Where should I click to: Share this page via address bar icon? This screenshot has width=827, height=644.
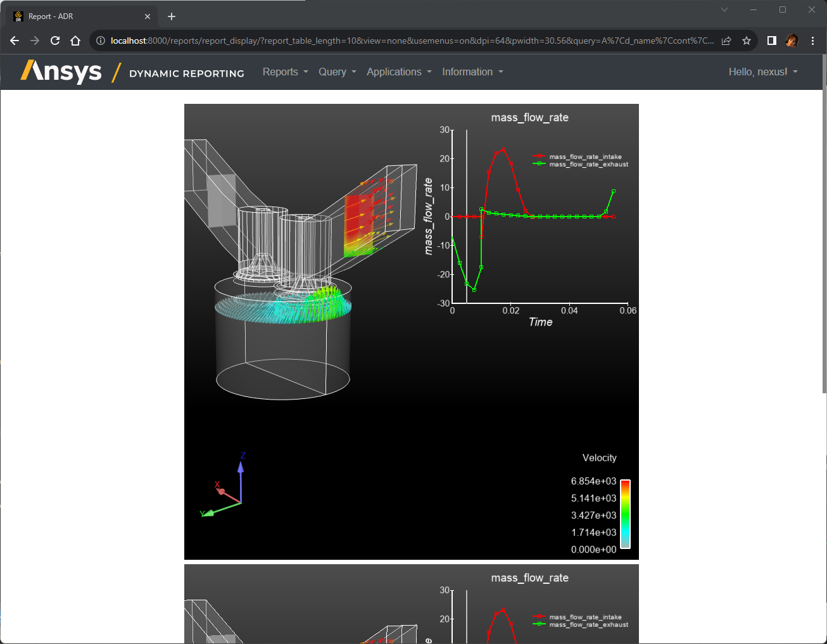(726, 41)
